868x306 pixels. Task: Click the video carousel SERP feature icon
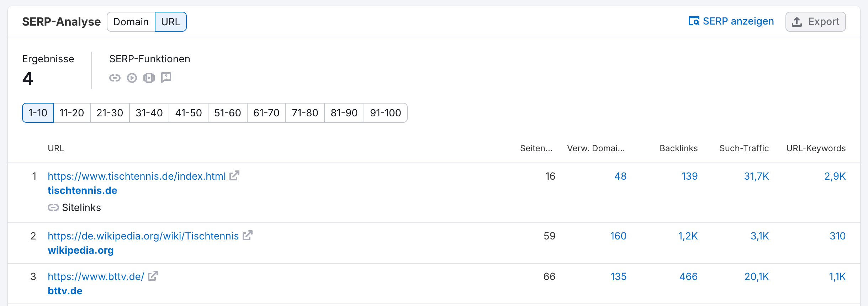[x=149, y=78]
